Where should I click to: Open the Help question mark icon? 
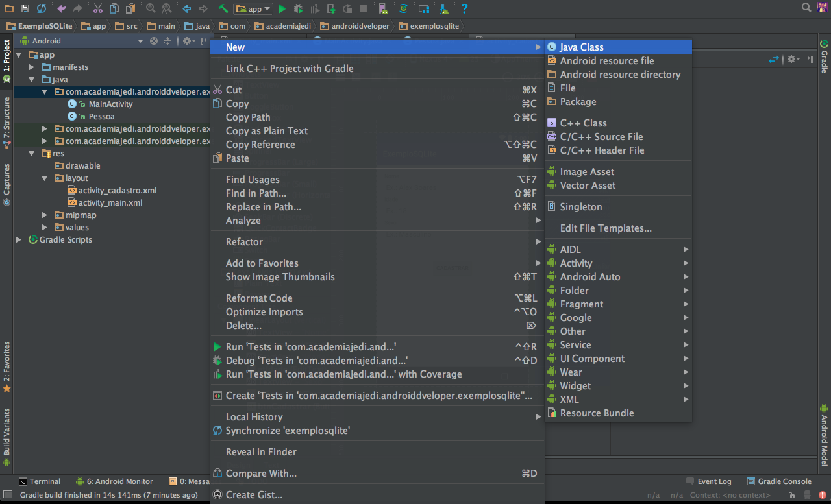tap(464, 8)
